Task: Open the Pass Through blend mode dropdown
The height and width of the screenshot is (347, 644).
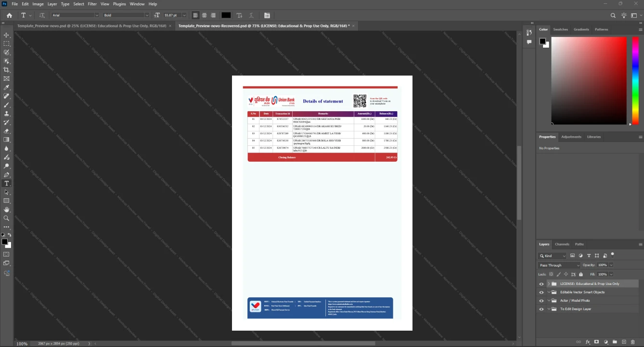Action: click(559, 265)
